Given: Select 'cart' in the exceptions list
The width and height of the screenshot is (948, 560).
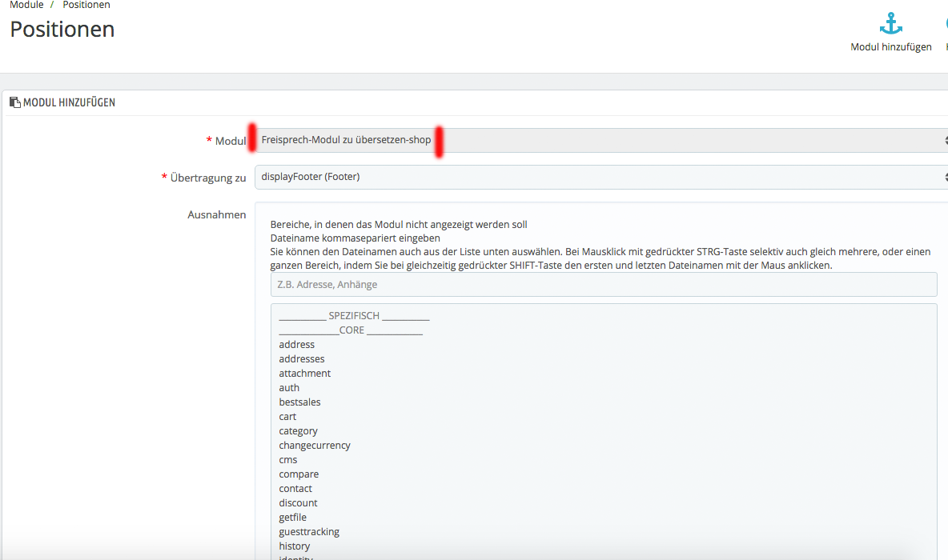Looking at the screenshot, I should point(287,417).
